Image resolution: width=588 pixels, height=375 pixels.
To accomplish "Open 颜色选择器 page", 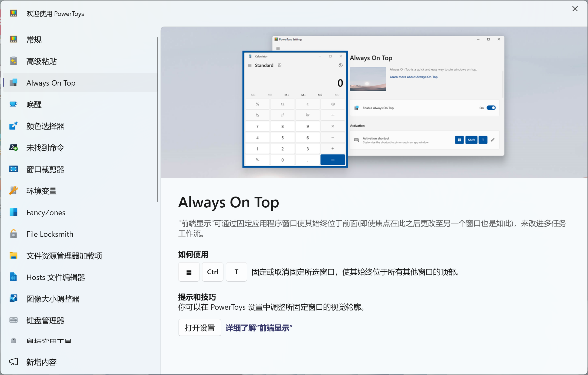I will coord(80,126).
